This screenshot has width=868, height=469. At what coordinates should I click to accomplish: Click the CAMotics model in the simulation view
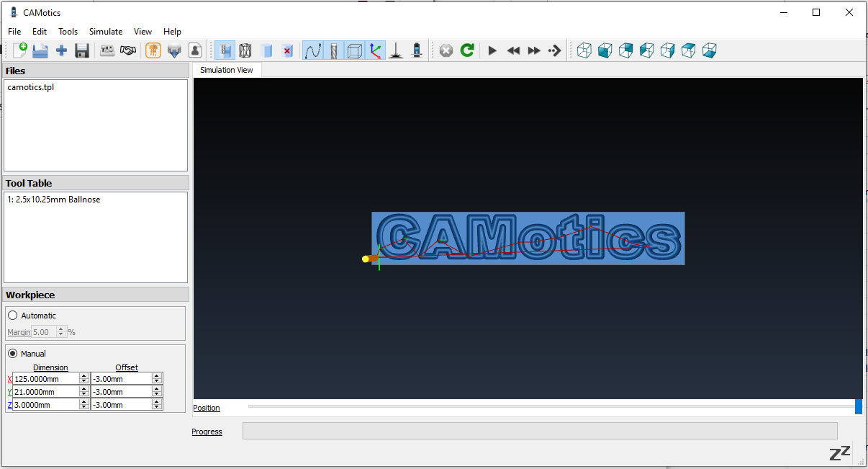pos(528,238)
